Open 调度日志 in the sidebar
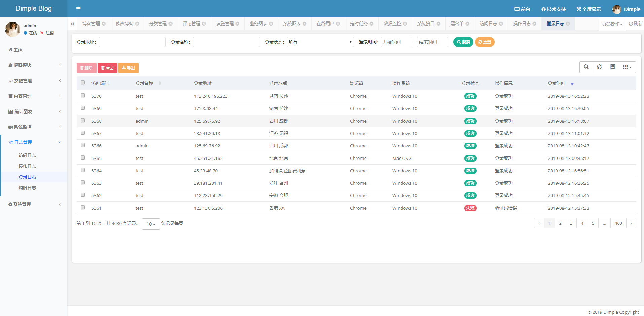644x316 pixels. (27, 188)
